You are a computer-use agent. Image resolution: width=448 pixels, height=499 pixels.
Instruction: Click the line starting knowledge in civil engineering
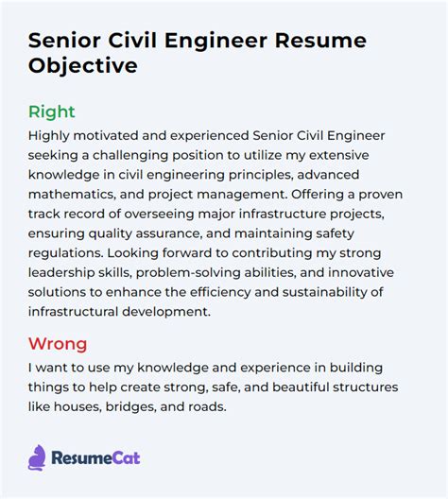coord(194,175)
